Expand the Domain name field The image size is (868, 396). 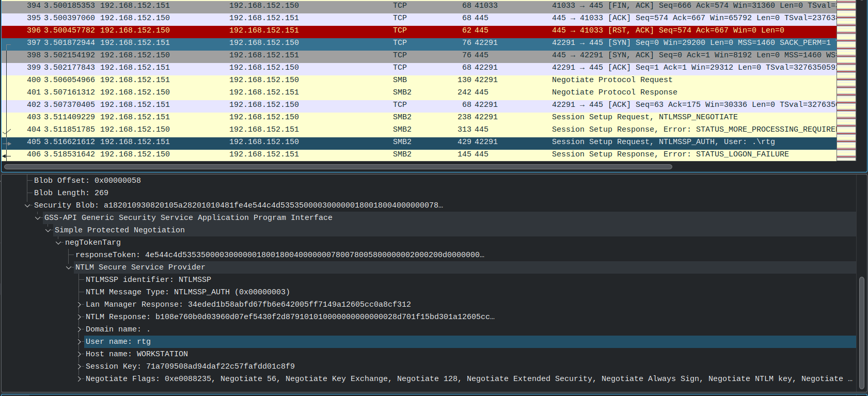[80, 329]
